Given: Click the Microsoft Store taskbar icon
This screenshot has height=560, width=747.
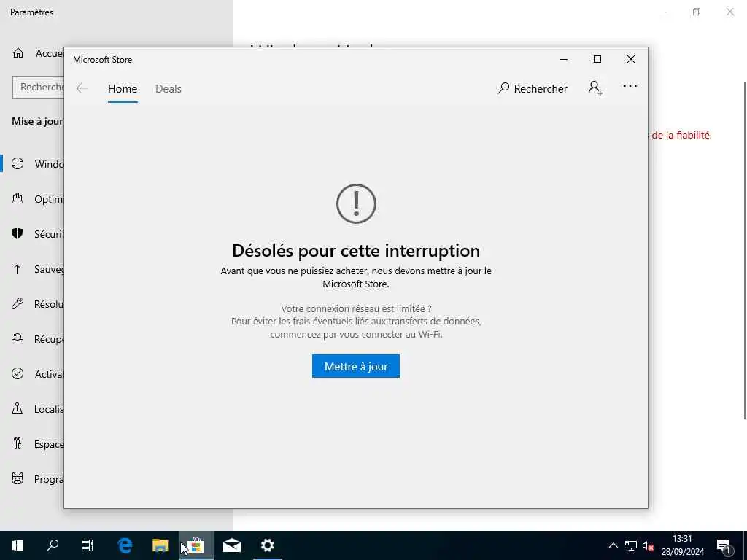Looking at the screenshot, I should click(196, 545).
